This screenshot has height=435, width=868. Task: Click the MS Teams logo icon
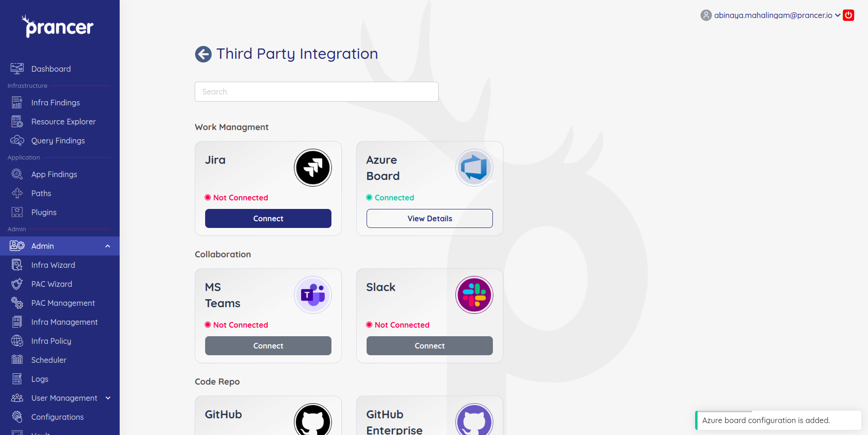[x=313, y=295]
